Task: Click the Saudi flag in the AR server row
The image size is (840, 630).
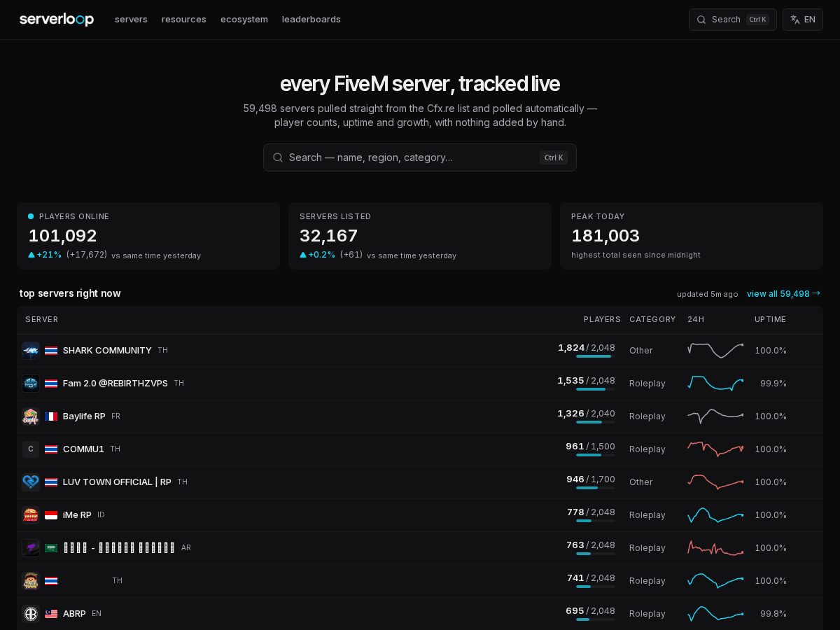Action: tap(51, 548)
